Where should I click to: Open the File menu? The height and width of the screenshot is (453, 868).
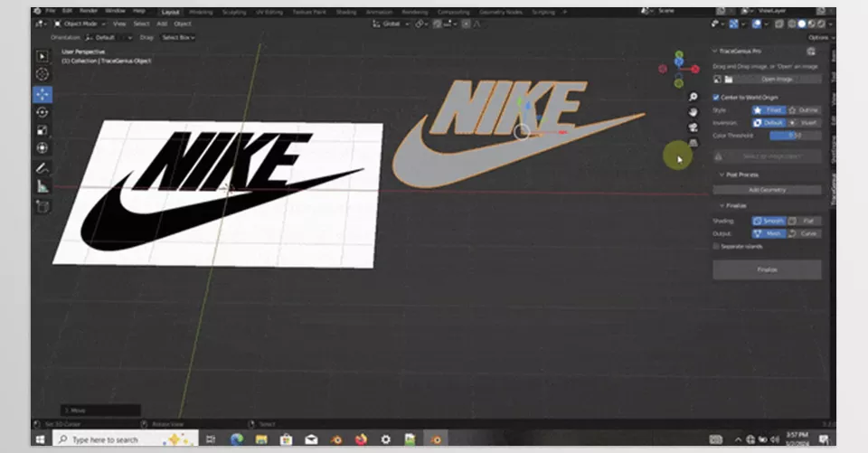[x=51, y=11]
